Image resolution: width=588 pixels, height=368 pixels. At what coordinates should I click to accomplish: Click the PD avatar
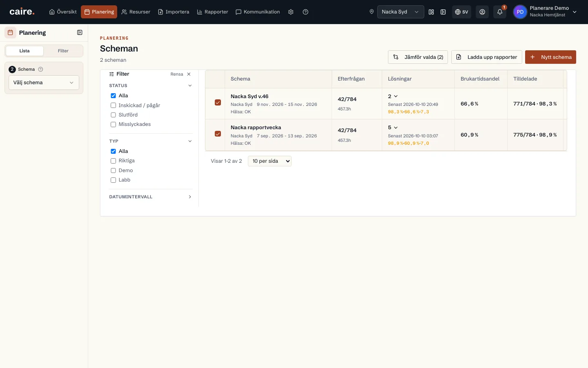point(520,12)
